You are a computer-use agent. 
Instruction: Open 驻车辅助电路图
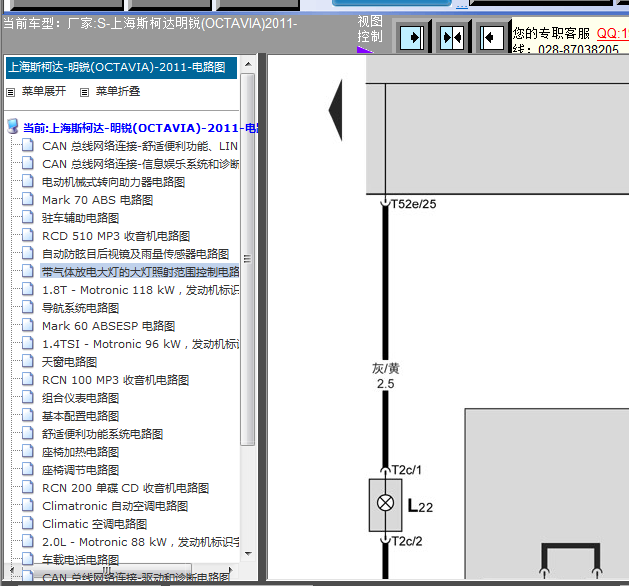coord(81,218)
